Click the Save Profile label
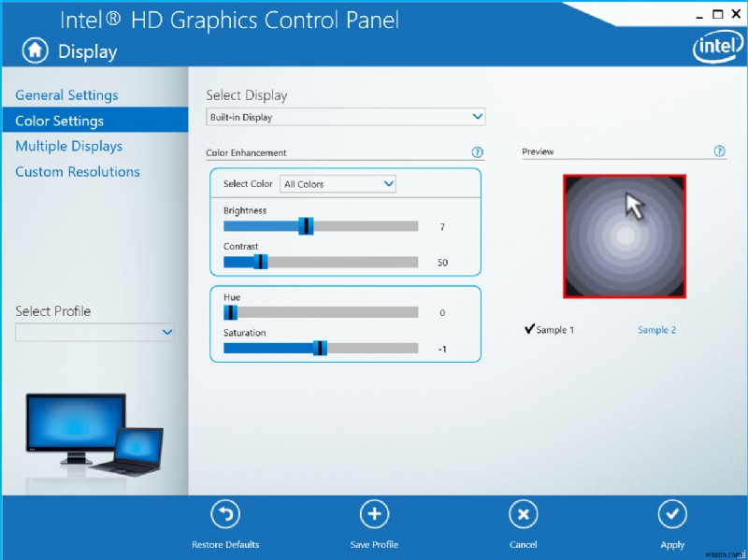Screen dimensions: 748x560 click(375, 545)
